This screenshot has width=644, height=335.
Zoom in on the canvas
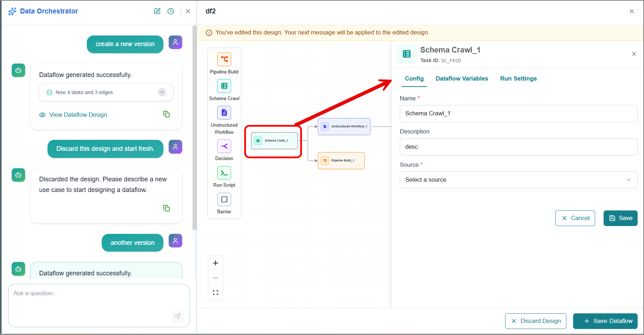point(215,263)
